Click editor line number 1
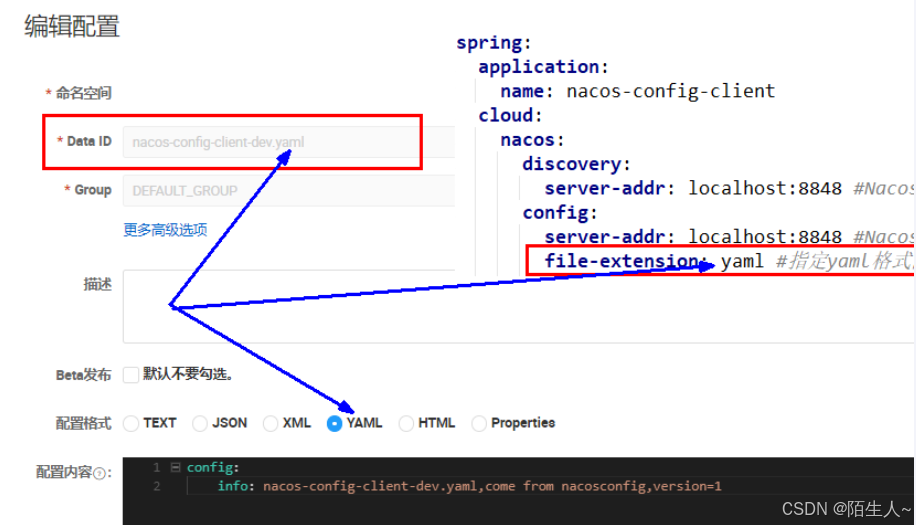The width and height of the screenshot is (916, 525). (156, 467)
